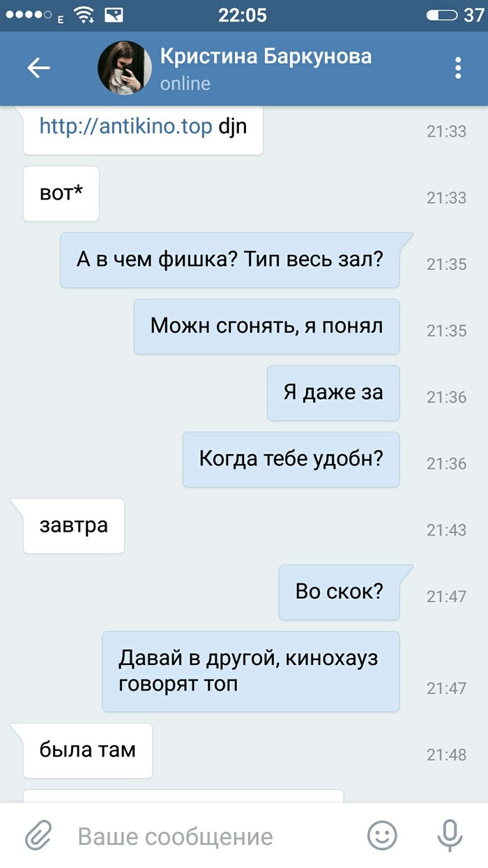Focus the Ваше сообщение input field
This screenshot has height=868, width=488.
[209, 836]
